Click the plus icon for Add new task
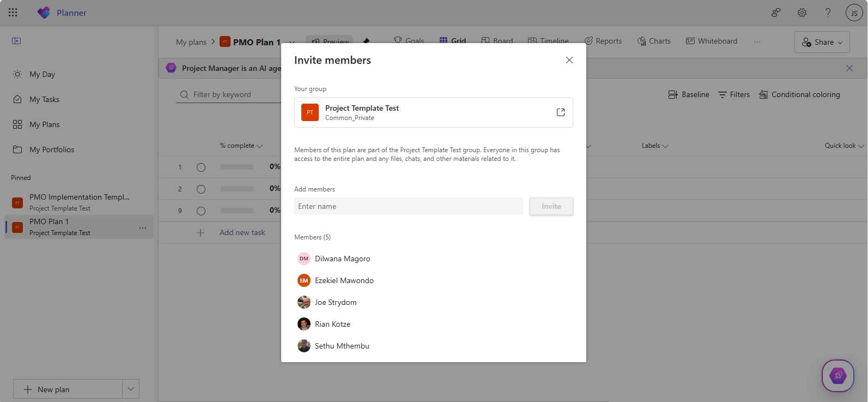The image size is (868, 402). [x=201, y=233]
